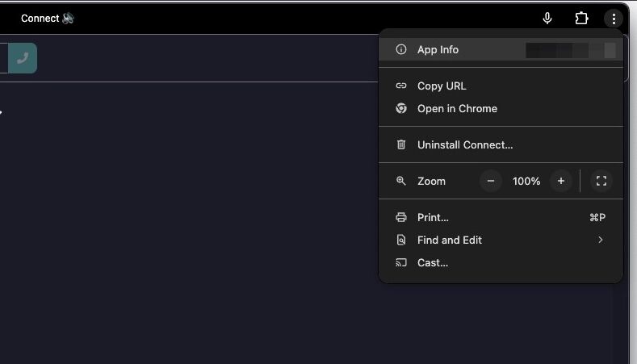637x364 pixels.
Task: Click the speaker icon beside Connect title
Action: (x=69, y=18)
